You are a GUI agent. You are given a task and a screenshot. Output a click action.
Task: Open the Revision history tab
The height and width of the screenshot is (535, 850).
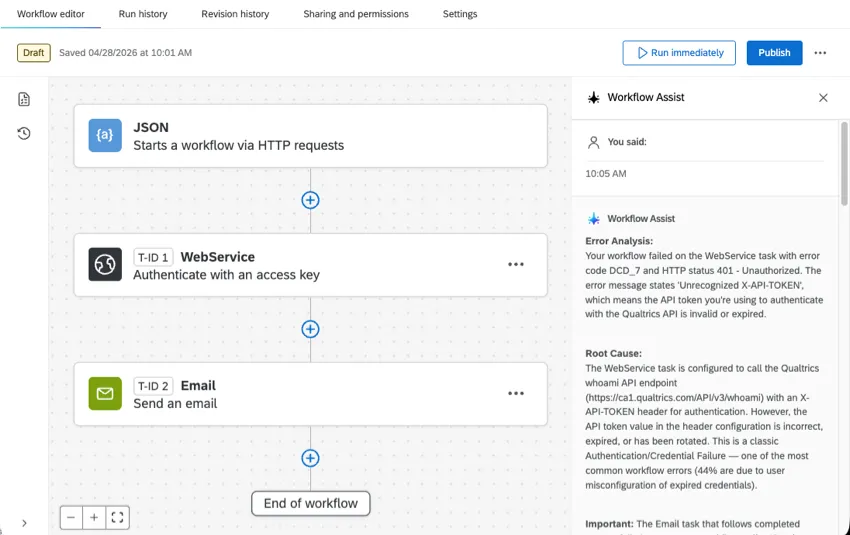click(x=235, y=14)
